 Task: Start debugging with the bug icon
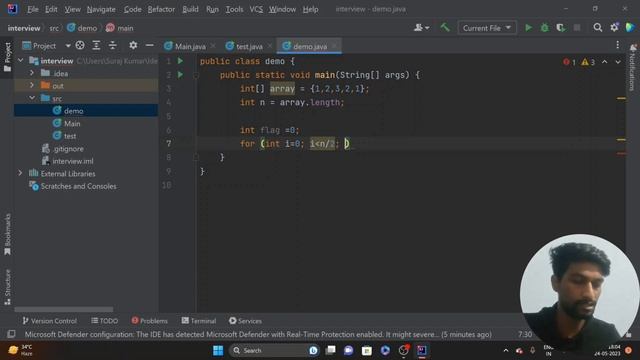(544, 28)
